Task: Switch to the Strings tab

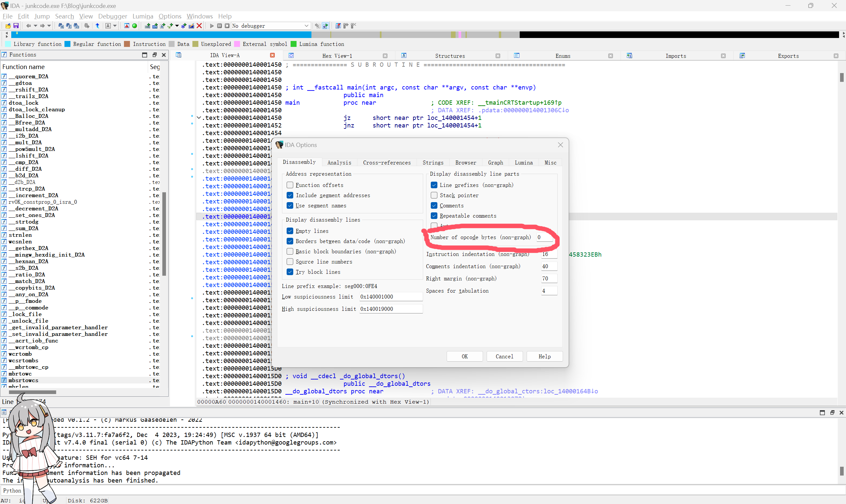Action: tap(433, 163)
